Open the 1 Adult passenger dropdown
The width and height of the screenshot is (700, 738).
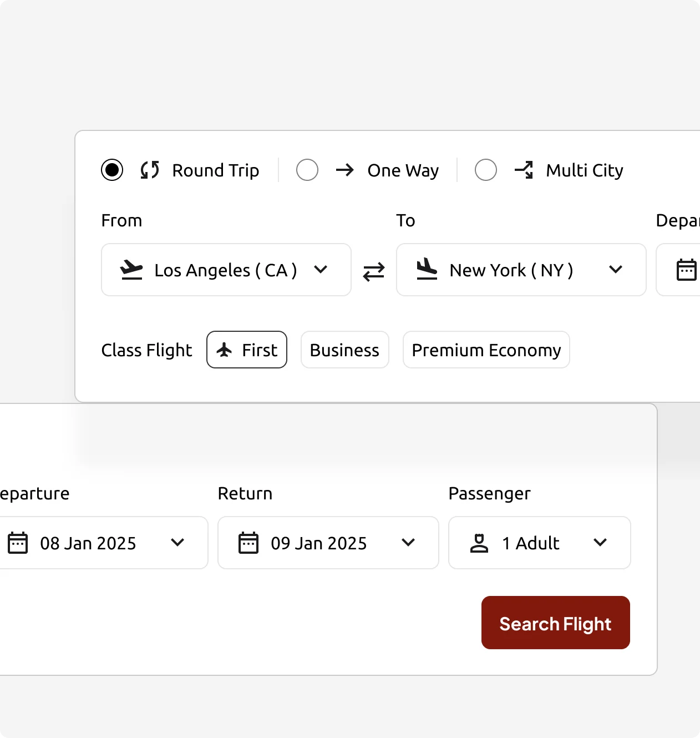coord(540,543)
